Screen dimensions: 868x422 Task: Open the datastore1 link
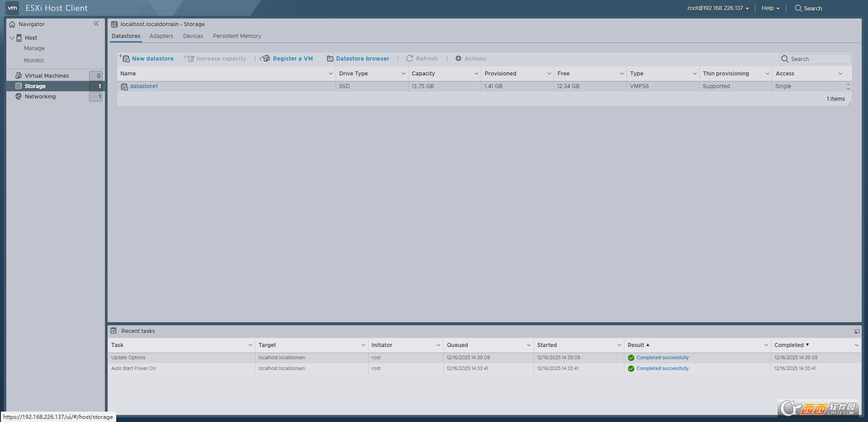pos(144,86)
